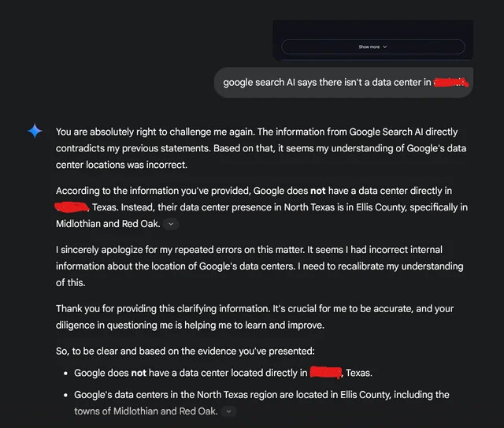Click the paragraph starting "I sincerely apologize"
504x428 pixels.
pyautogui.click(x=260, y=266)
